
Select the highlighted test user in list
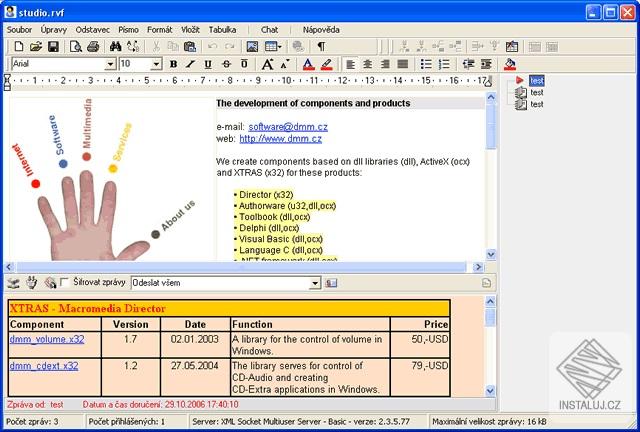point(537,80)
